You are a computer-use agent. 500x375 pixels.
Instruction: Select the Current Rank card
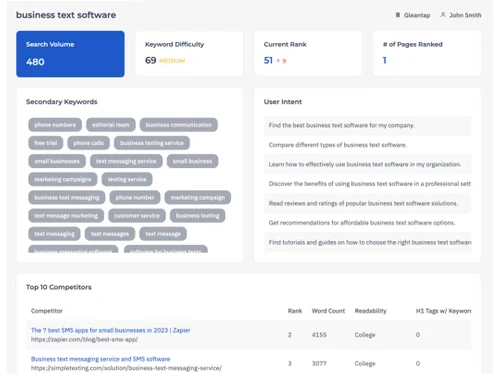click(308, 53)
